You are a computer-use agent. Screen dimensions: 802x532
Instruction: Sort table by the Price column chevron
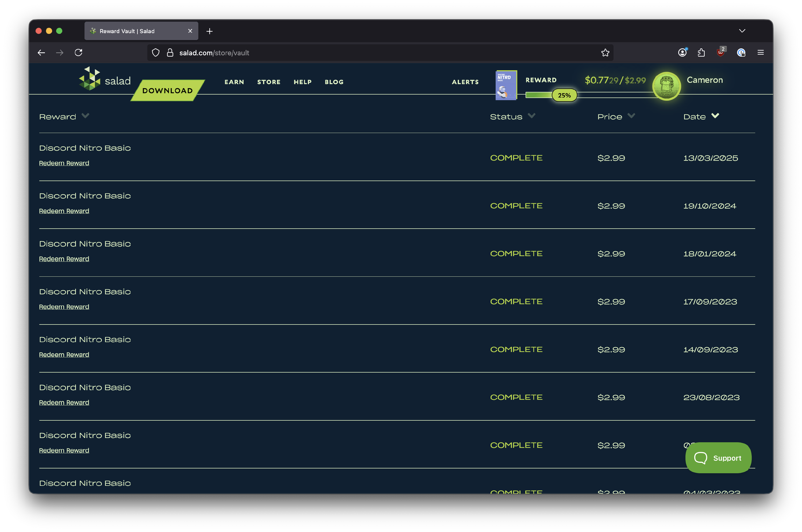pos(631,116)
